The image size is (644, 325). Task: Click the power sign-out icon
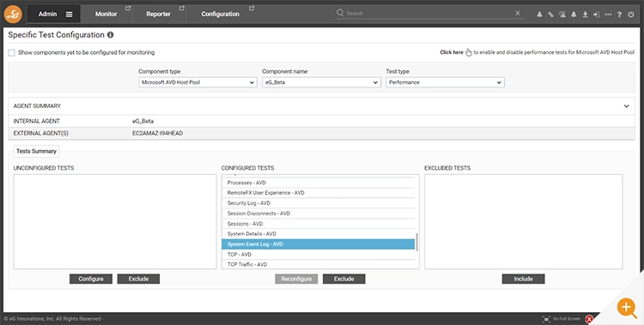pos(631,15)
